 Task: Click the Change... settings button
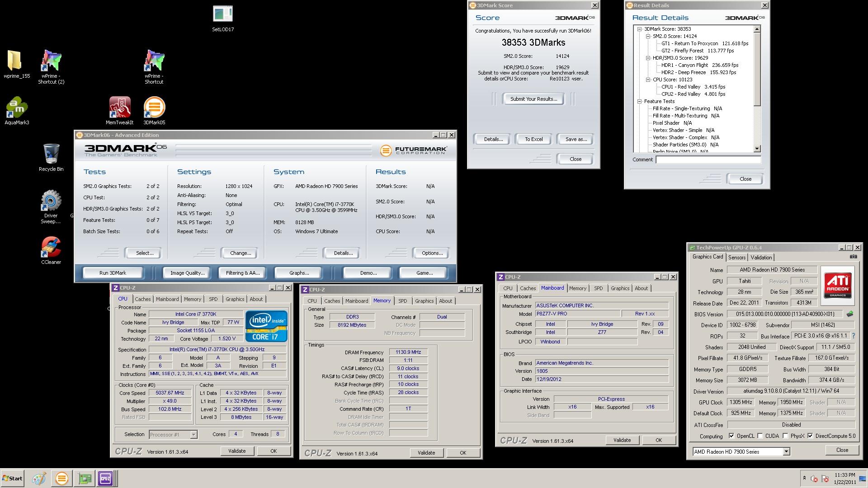(x=241, y=253)
